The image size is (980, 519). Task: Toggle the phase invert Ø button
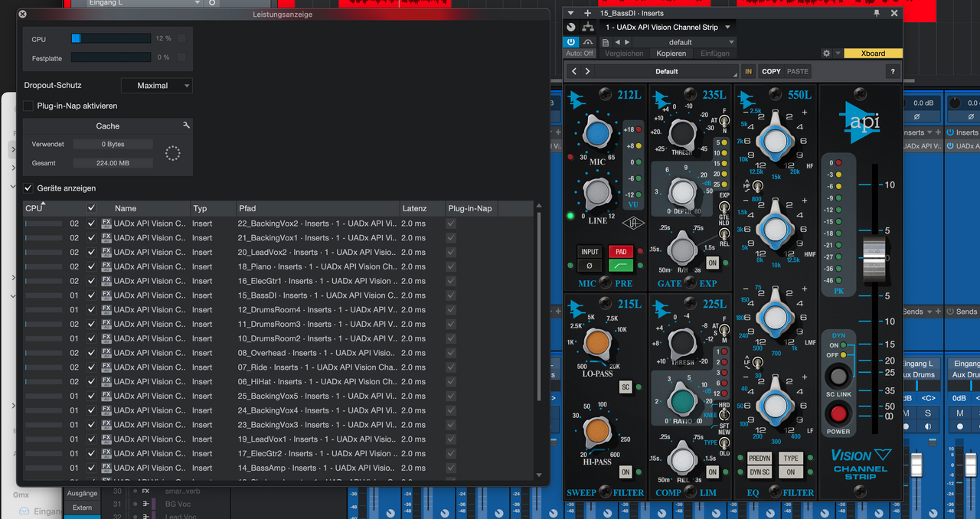click(x=590, y=266)
